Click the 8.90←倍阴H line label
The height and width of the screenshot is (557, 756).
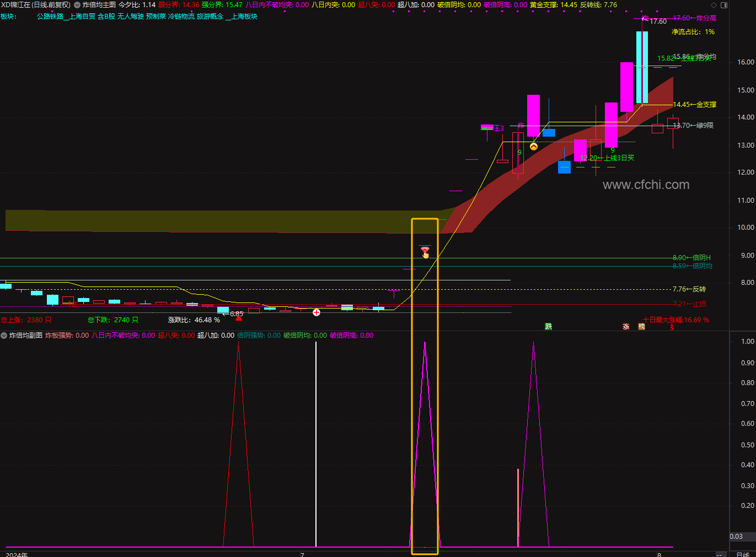[691, 258]
